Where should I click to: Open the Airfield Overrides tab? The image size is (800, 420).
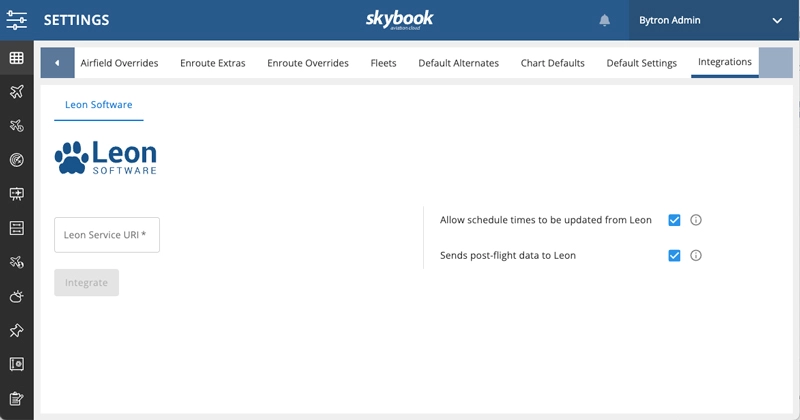[119, 63]
